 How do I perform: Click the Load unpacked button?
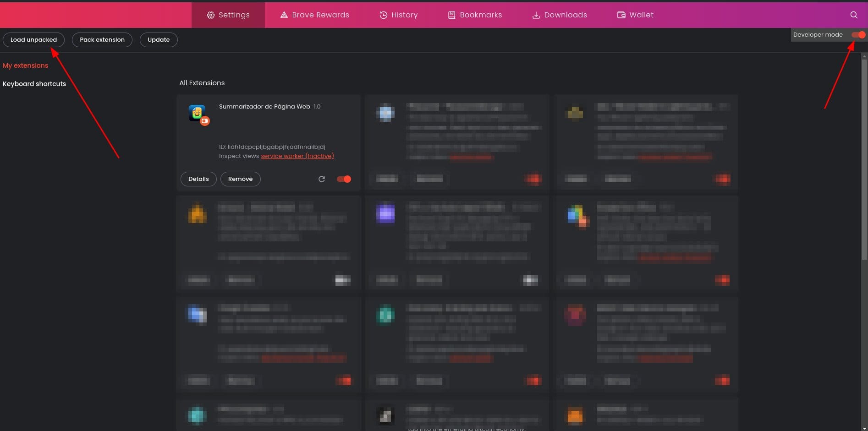34,40
